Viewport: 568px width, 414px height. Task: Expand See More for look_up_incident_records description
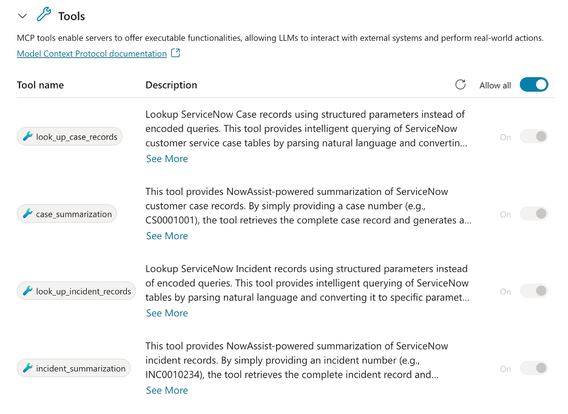[x=167, y=313]
